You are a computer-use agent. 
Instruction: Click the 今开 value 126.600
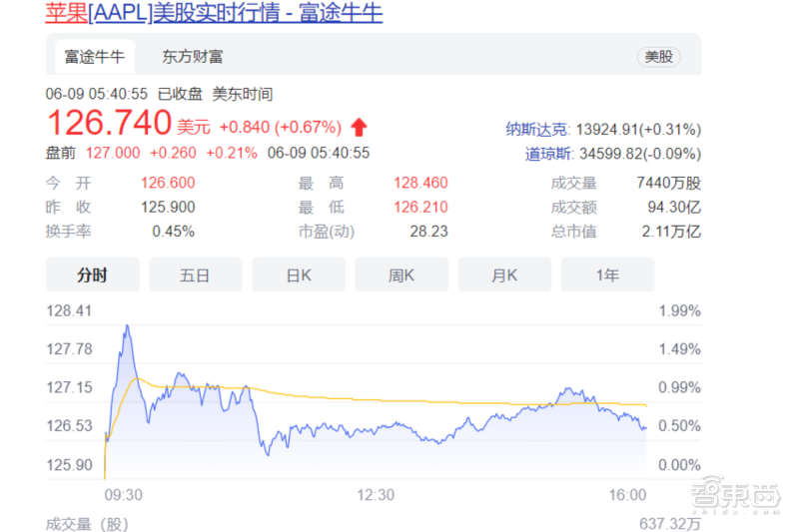click(x=168, y=183)
